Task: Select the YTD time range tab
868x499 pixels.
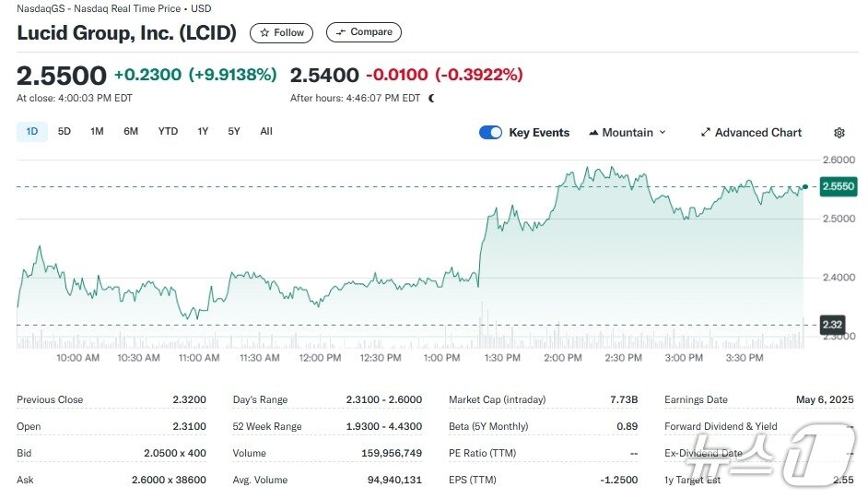Action: pos(168,131)
